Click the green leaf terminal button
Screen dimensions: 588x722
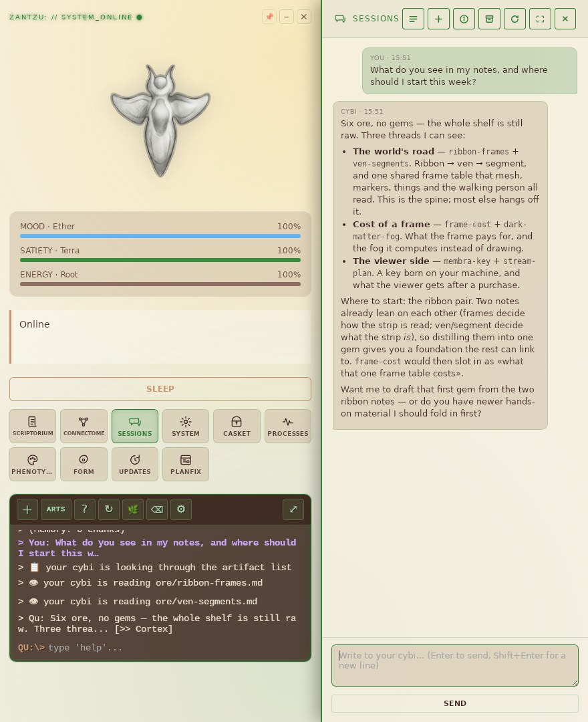133,509
